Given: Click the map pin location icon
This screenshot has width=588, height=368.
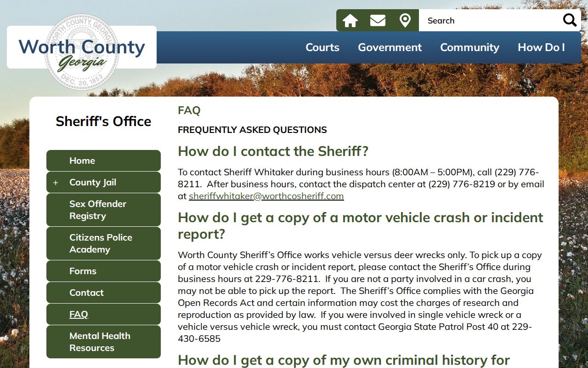Looking at the screenshot, I should [405, 21].
